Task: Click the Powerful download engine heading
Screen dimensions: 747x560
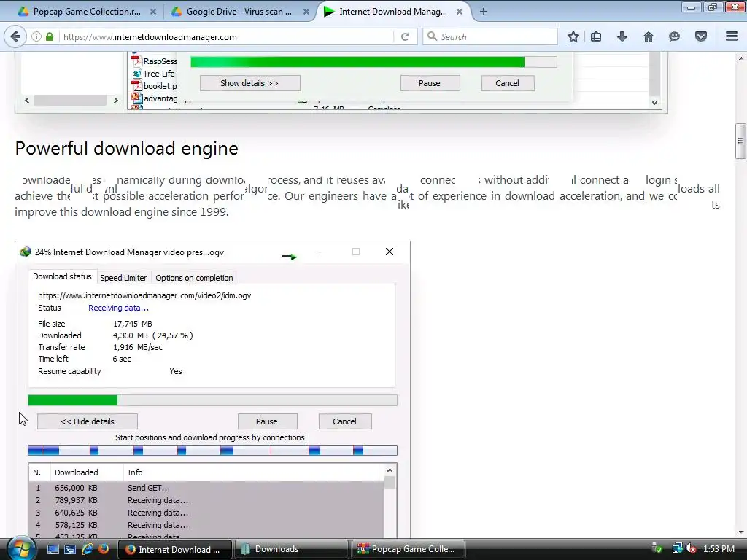Action: pyautogui.click(x=126, y=148)
